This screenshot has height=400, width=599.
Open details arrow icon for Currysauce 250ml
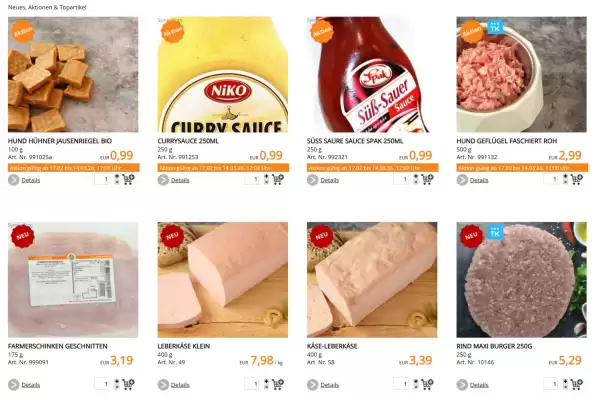click(163, 180)
